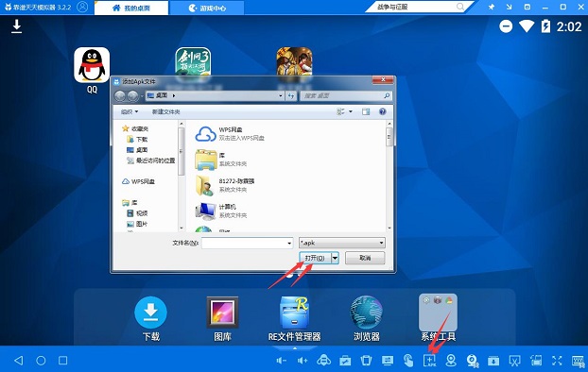Expand the *.apk file type dropdown
The height and width of the screenshot is (372, 588).
pos(381,243)
